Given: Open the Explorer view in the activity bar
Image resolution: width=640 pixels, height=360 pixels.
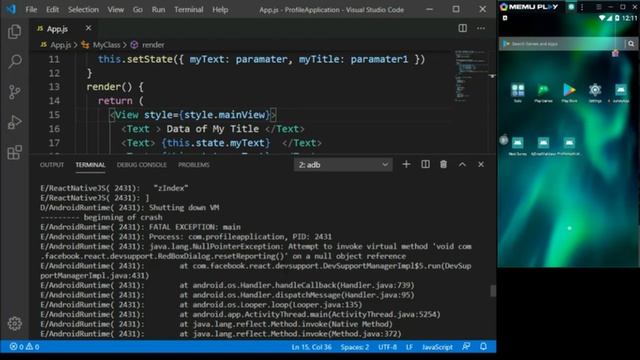Looking at the screenshot, I should coord(15,31).
